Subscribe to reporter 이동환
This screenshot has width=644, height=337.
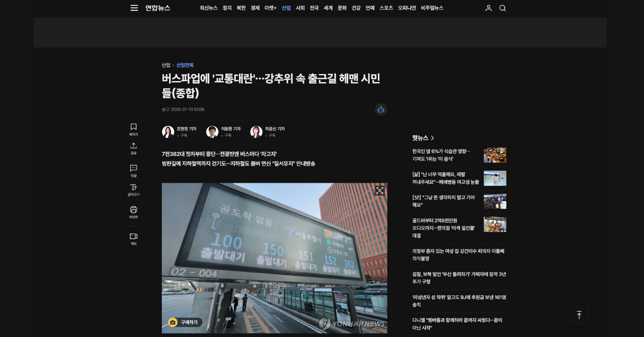tap(227, 136)
